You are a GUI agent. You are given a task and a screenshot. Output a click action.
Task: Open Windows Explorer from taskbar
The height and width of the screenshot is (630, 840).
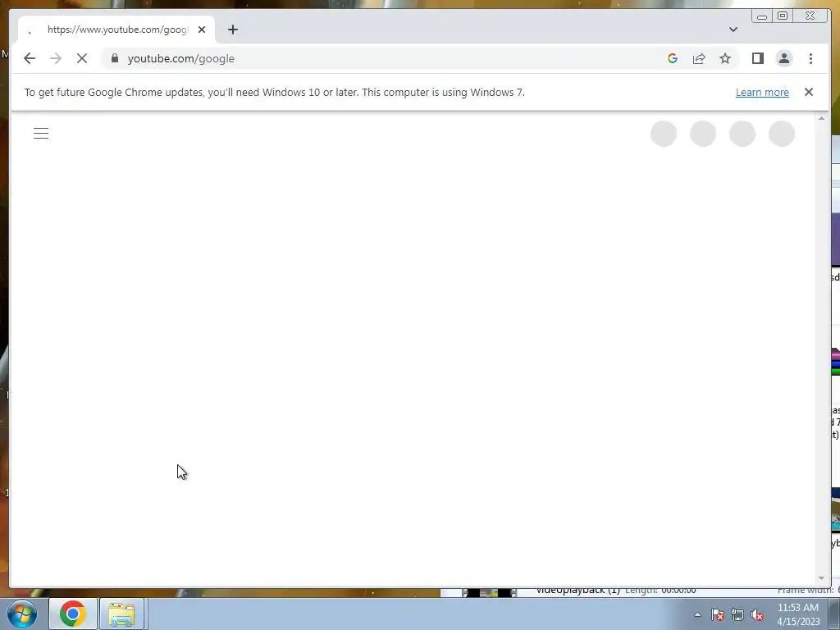pos(121,614)
